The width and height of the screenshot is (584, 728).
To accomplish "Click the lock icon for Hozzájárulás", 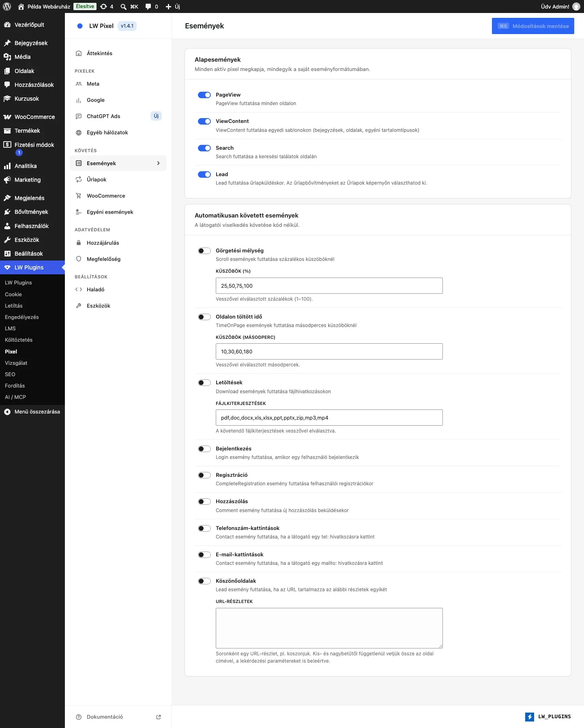I will (79, 243).
